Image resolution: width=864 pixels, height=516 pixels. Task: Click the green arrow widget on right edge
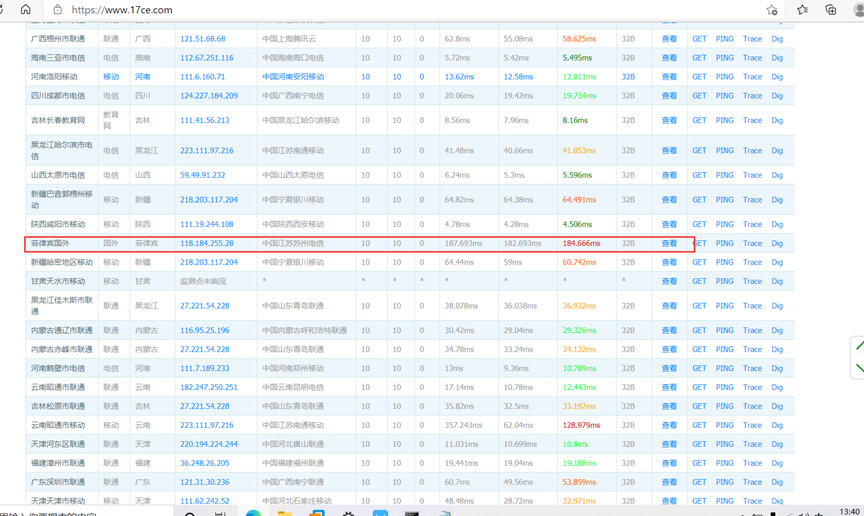[x=857, y=358]
